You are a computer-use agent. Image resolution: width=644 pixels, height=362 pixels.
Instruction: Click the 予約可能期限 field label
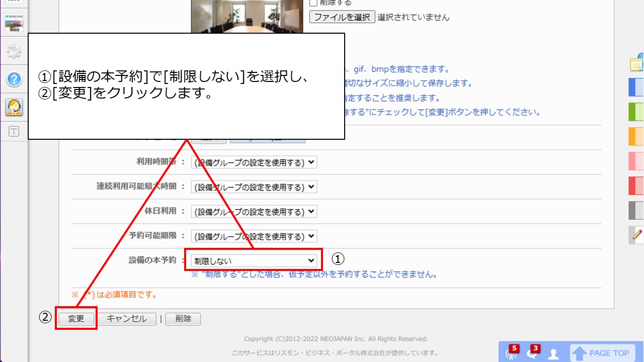click(152, 236)
